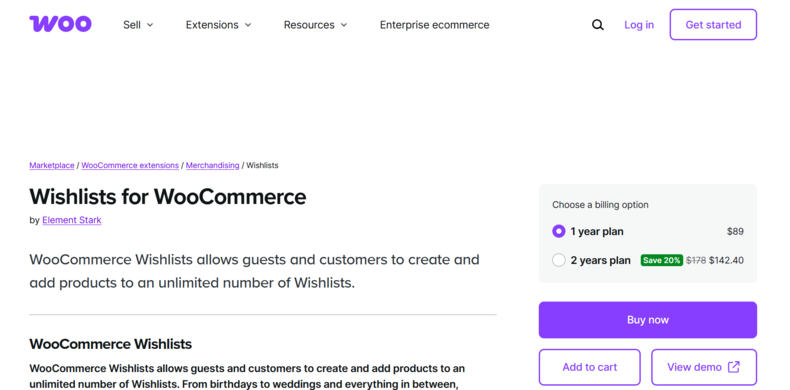Open the Merchandising breadcrumb link
Viewport: 790px width, 390px height.
213,165
